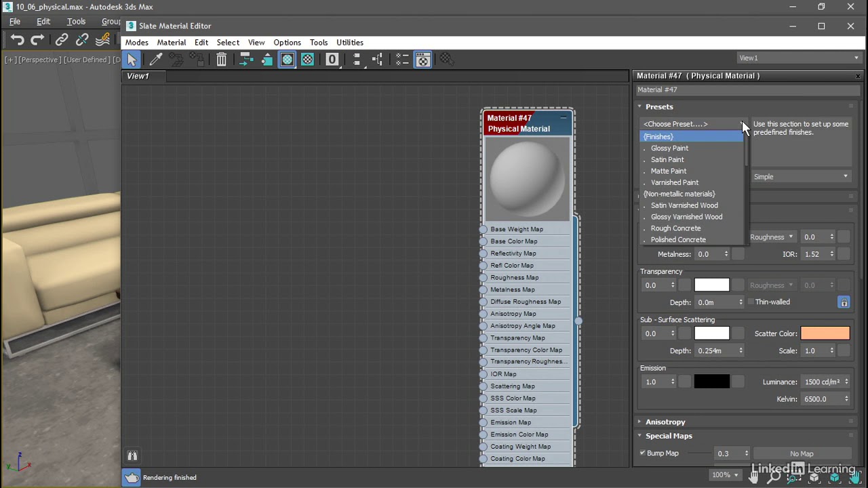
Task: Toggle Bump Map checkbox
Action: point(643,453)
